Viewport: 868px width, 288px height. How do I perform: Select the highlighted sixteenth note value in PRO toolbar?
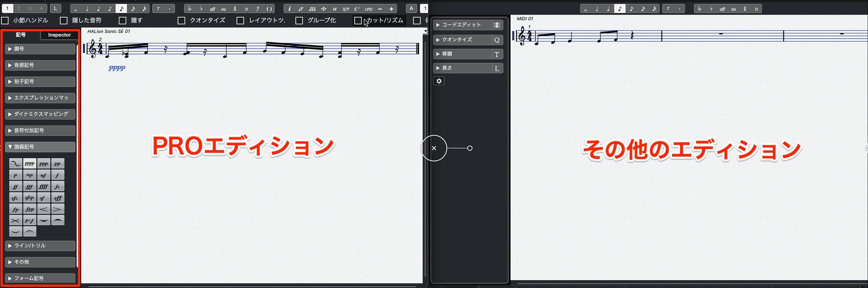click(122, 9)
